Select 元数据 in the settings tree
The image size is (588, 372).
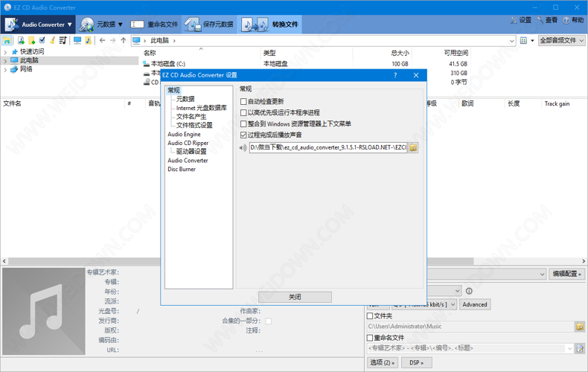point(185,99)
